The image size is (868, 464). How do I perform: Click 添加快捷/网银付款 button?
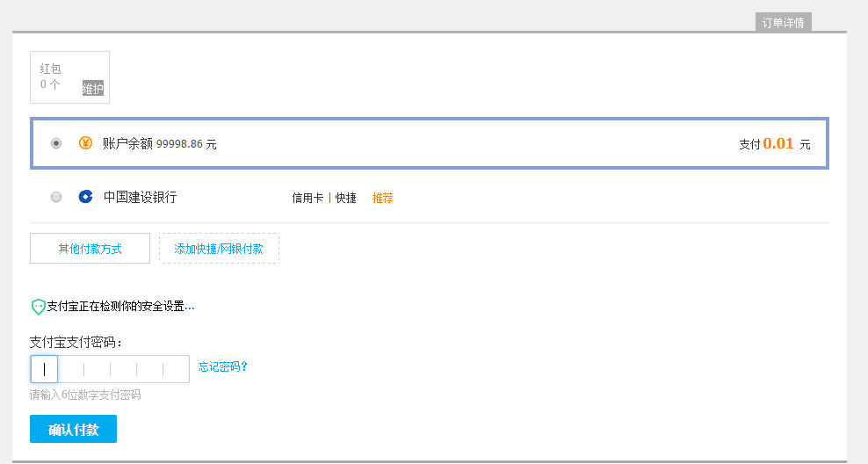219,249
